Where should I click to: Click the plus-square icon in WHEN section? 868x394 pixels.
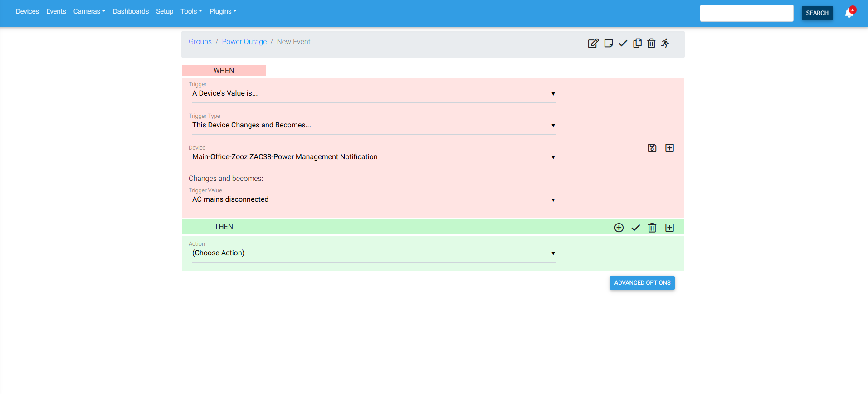coord(669,148)
